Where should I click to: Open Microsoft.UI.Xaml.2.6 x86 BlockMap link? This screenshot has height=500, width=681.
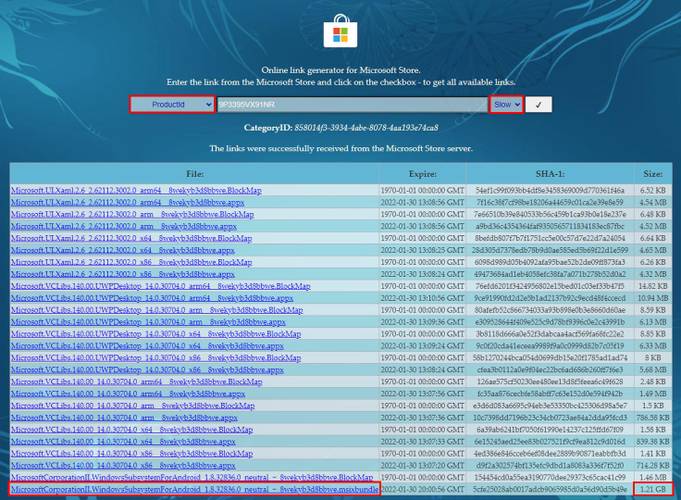point(132,262)
